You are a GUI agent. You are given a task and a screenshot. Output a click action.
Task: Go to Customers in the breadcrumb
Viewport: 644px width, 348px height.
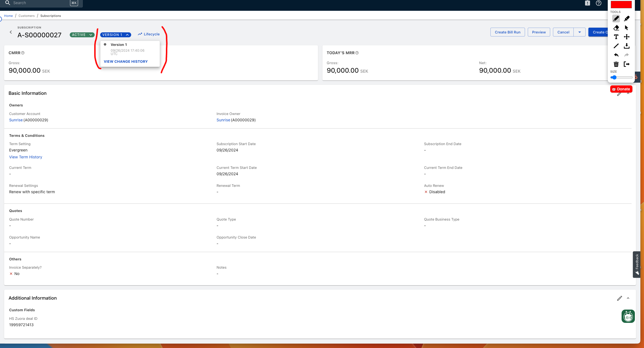tap(27, 16)
